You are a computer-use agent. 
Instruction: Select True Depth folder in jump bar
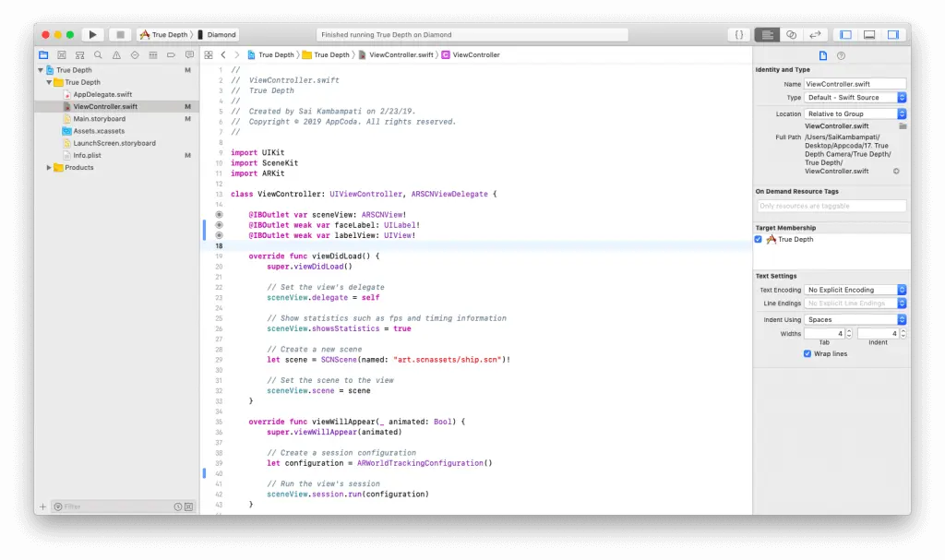click(326, 54)
